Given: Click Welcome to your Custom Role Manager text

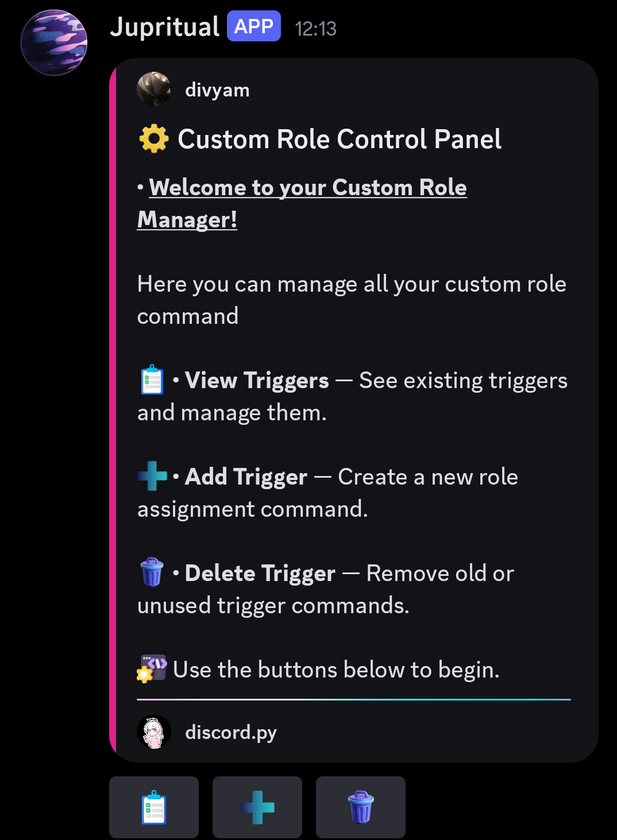Looking at the screenshot, I should pos(302,203).
